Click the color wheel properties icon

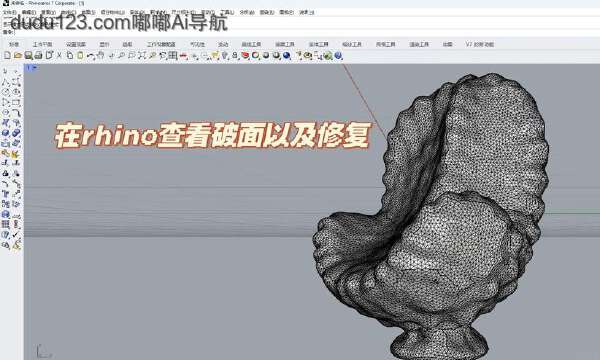pyautogui.click(x=255, y=56)
